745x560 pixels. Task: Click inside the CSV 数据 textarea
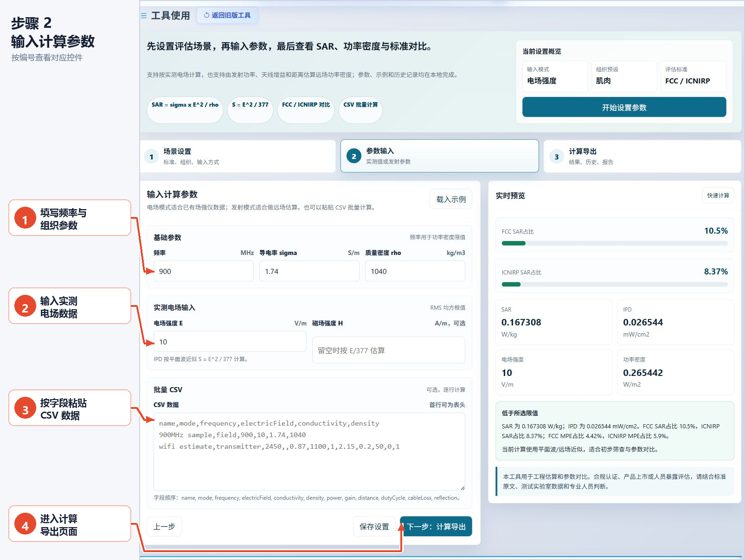coord(309,452)
